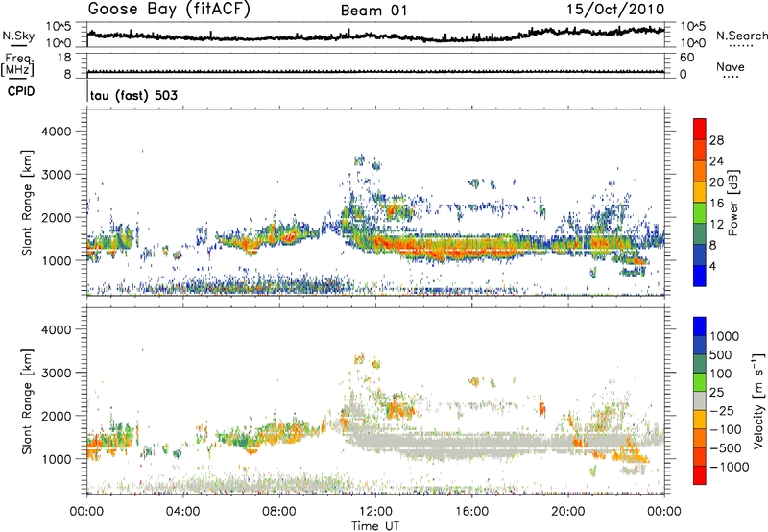Click the red bottom of velocity colorbar

coord(700,475)
